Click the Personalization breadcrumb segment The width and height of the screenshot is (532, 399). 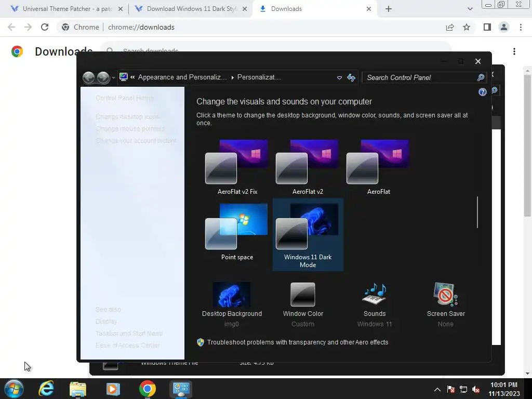coord(259,77)
